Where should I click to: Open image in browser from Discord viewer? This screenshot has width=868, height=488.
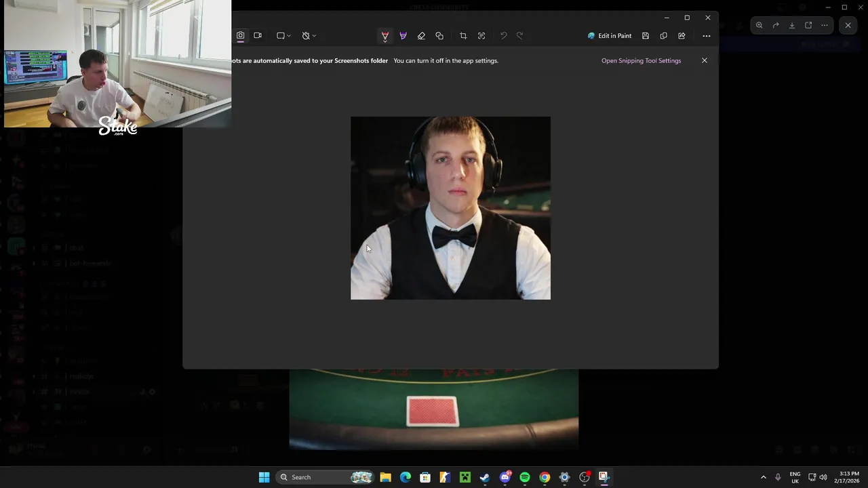coord(808,25)
